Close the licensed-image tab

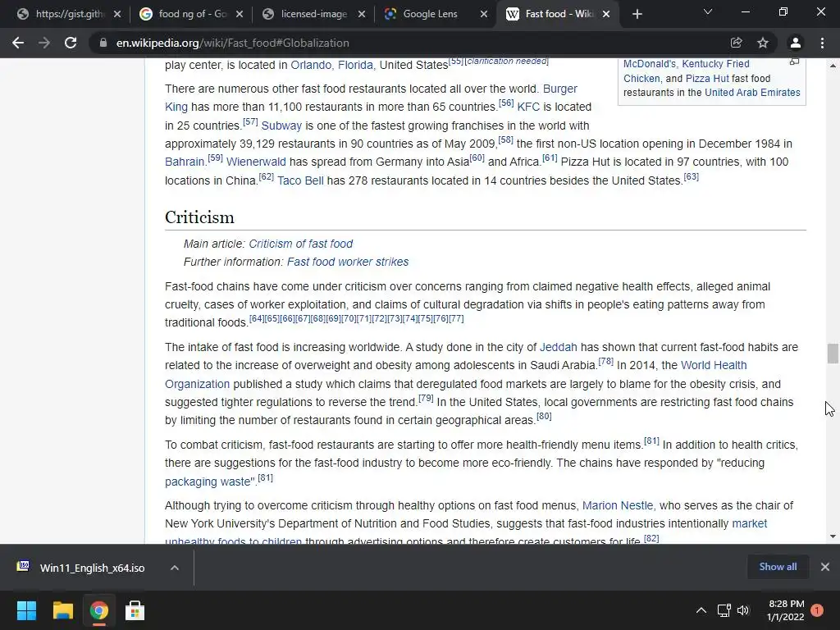(x=362, y=14)
